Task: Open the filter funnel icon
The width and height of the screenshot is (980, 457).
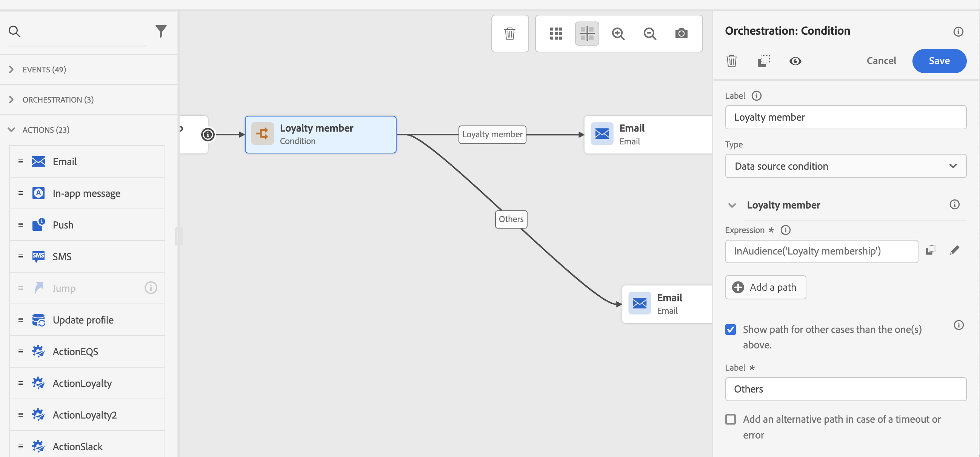Action: (x=161, y=31)
